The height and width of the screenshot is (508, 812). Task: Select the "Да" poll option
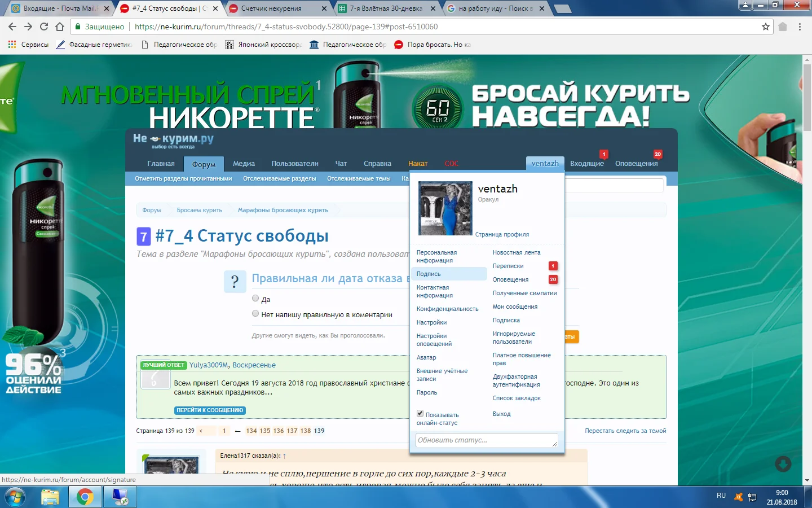(255, 299)
